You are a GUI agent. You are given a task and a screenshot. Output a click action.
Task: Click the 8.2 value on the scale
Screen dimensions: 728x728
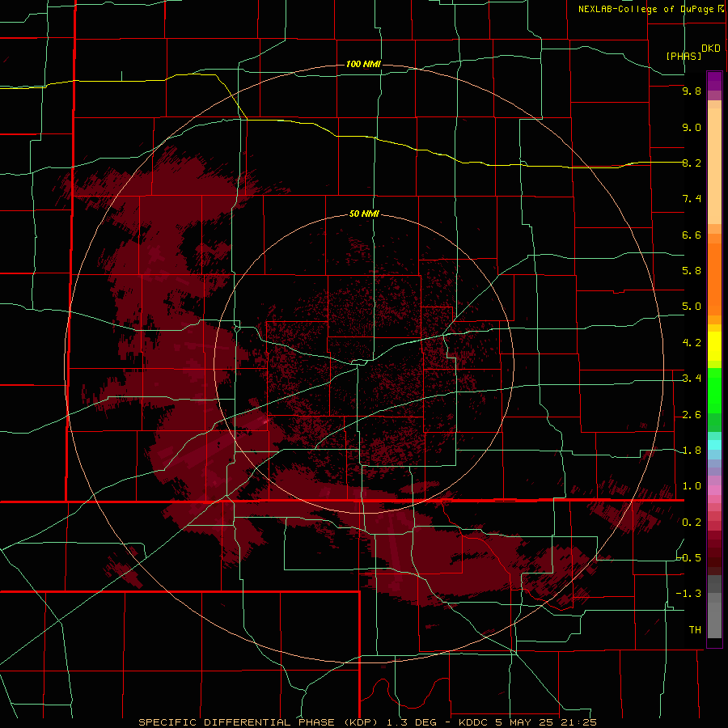(x=692, y=163)
